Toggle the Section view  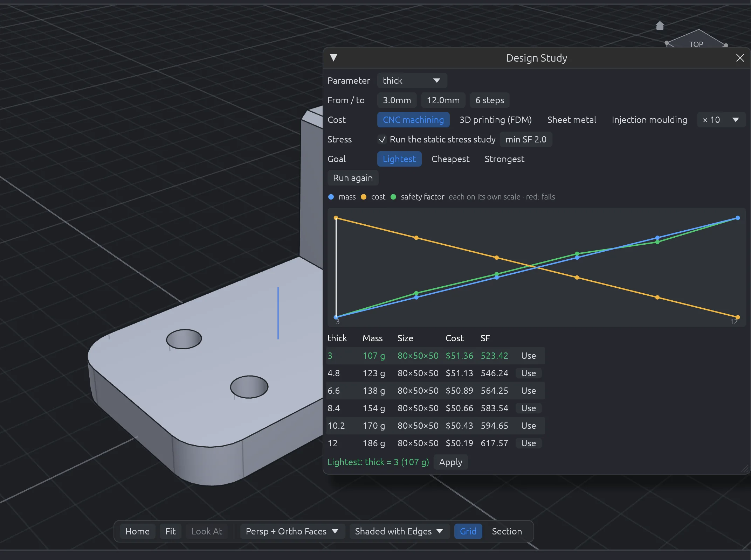pyautogui.click(x=507, y=531)
